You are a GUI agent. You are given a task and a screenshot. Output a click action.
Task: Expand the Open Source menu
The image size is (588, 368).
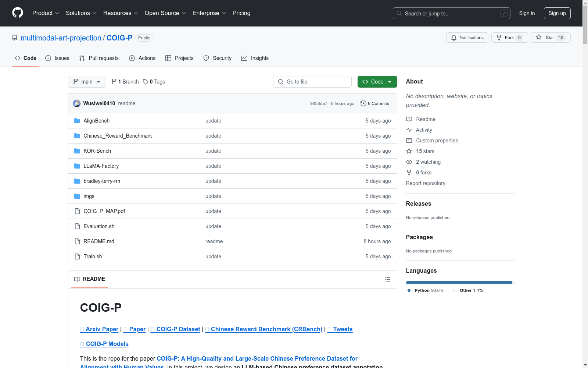[165, 13]
